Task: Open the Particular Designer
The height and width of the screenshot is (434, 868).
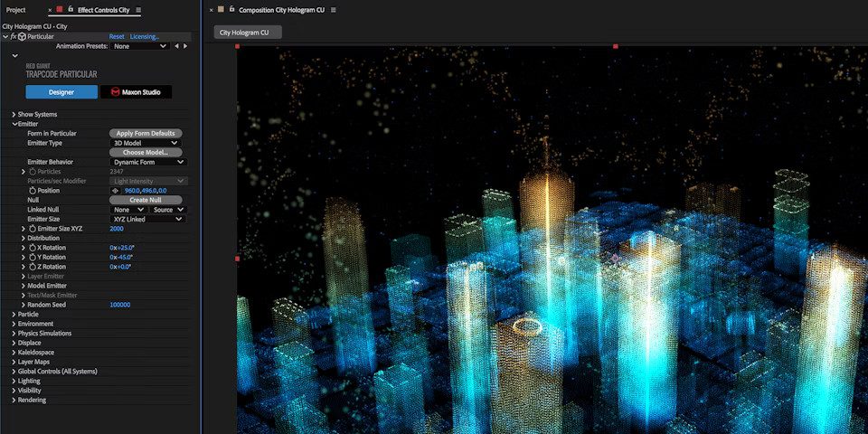Action: coord(61,92)
